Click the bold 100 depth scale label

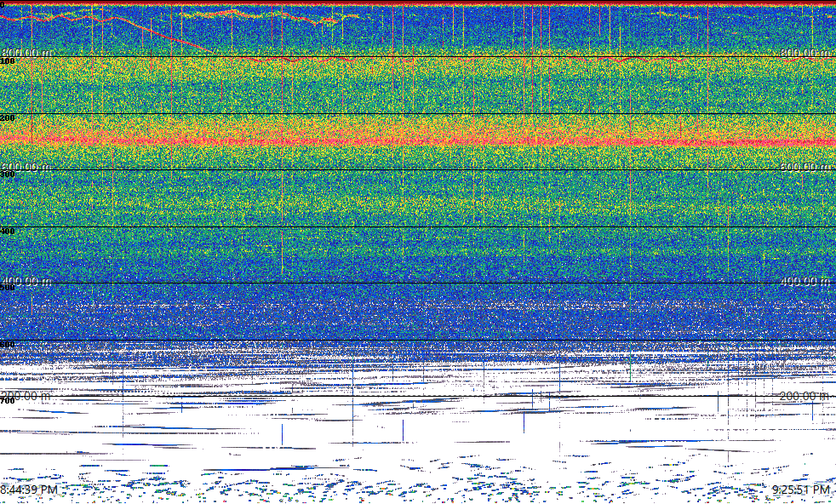pos(8,61)
